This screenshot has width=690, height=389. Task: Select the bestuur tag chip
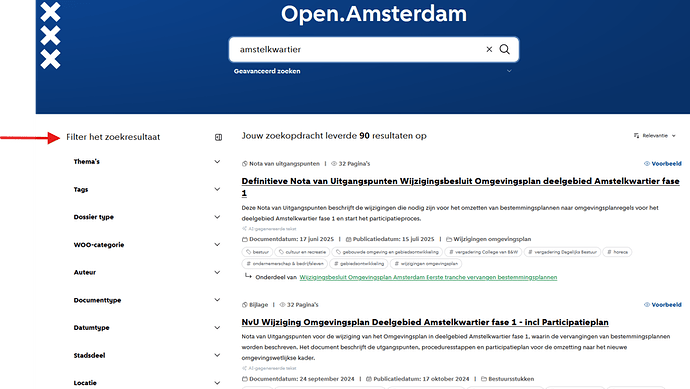(257, 252)
